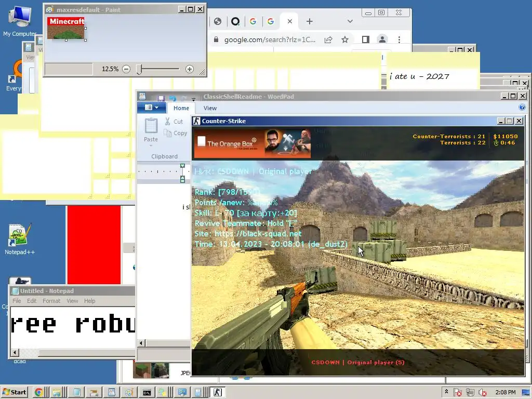The width and height of the screenshot is (532, 399).
Task: Click Notepad horizontal scrollbar left arrow
Action: 15,353
